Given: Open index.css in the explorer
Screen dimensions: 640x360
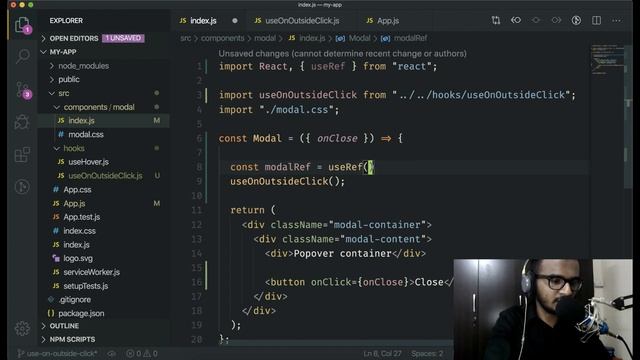Looking at the screenshot, I should tap(80, 231).
